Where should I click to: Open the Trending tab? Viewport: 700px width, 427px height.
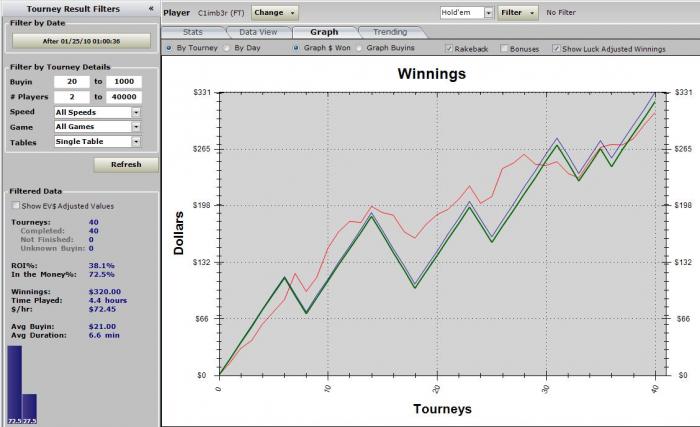(x=390, y=32)
